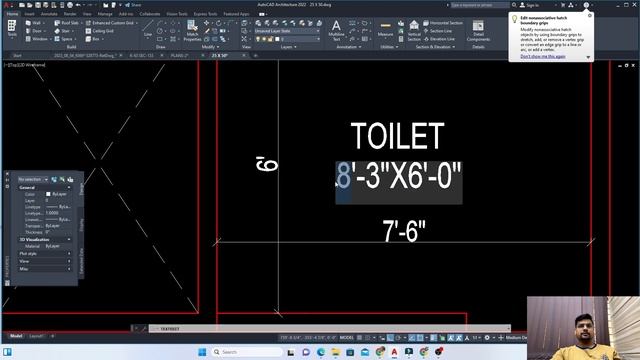Viewport: 640px width, 360px height.
Task: Open the Detail Components tool
Action: click(478, 31)
